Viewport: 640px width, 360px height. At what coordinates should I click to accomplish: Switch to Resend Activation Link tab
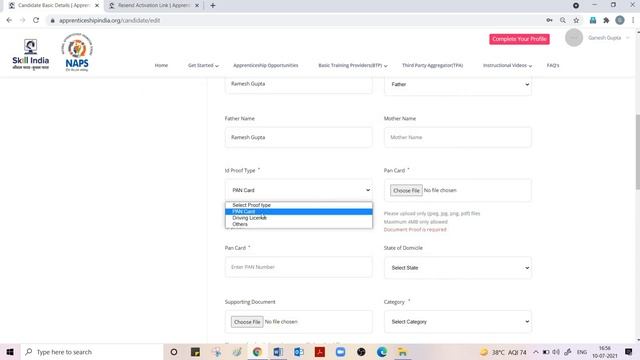(154, 5)
